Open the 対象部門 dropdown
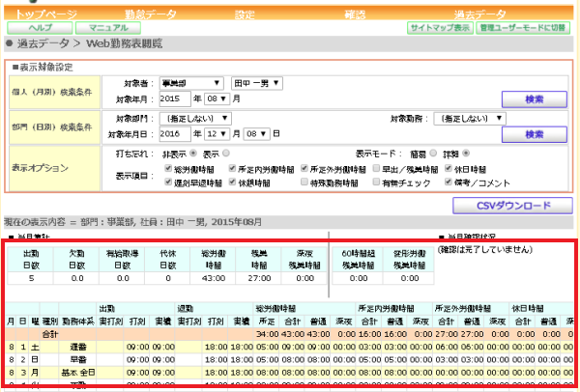Viewport: 580px width, 392px height. coord(195,118)
